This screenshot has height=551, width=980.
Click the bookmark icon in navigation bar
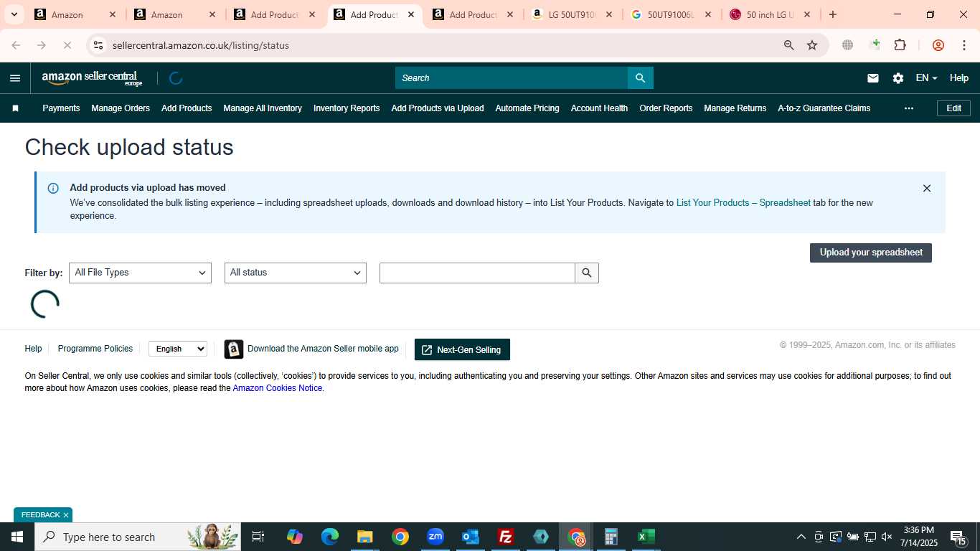click(16, 108)
